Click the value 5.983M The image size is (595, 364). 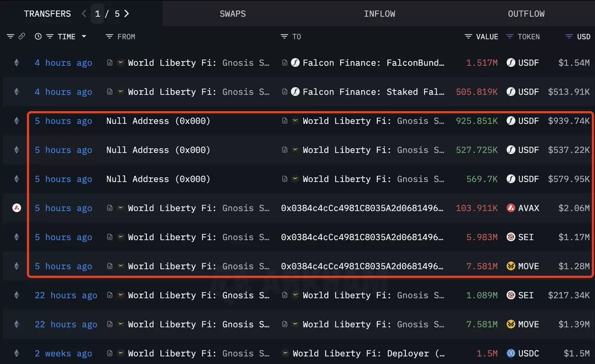482,237
